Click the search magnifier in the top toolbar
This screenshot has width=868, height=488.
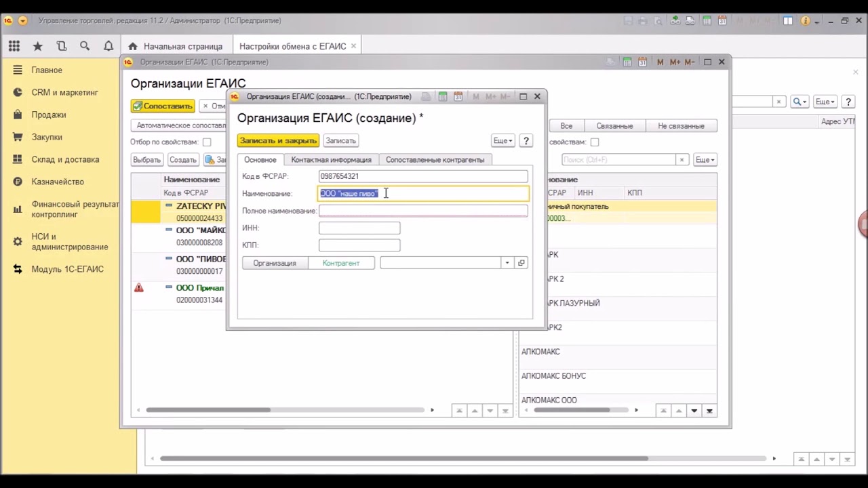(85, 46)
